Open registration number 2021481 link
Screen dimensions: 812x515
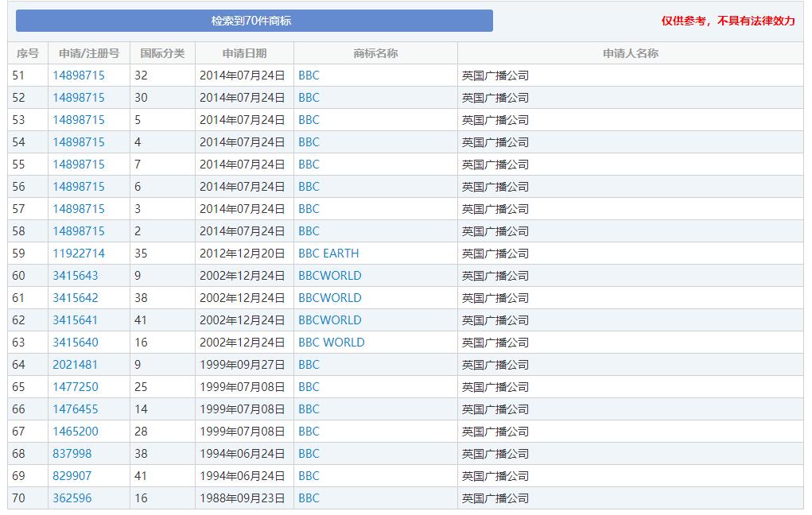tap(75, 364)
